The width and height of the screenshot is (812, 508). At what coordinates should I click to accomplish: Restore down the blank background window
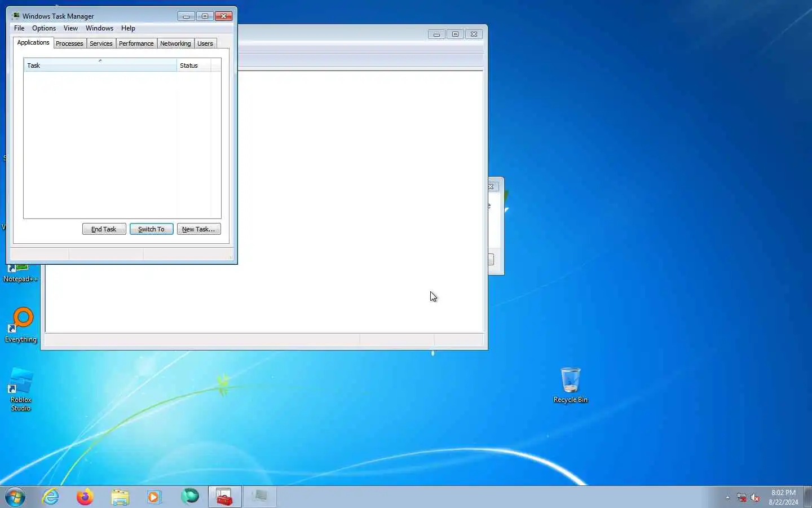pos(455,34)
